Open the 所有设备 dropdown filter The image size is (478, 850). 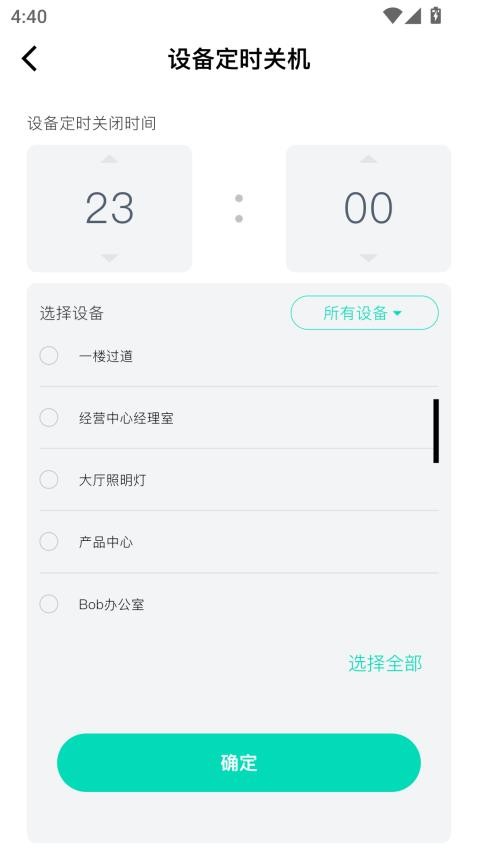365,313
